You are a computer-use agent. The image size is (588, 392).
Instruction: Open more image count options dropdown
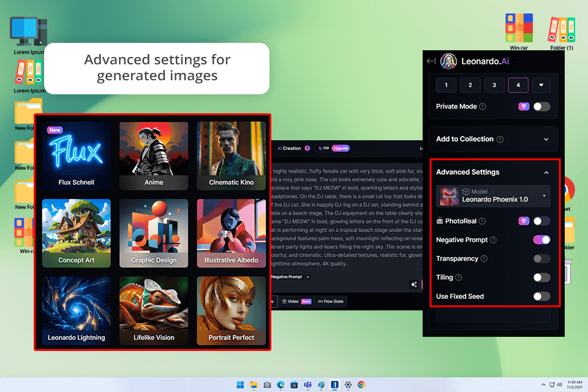point(541,85)
